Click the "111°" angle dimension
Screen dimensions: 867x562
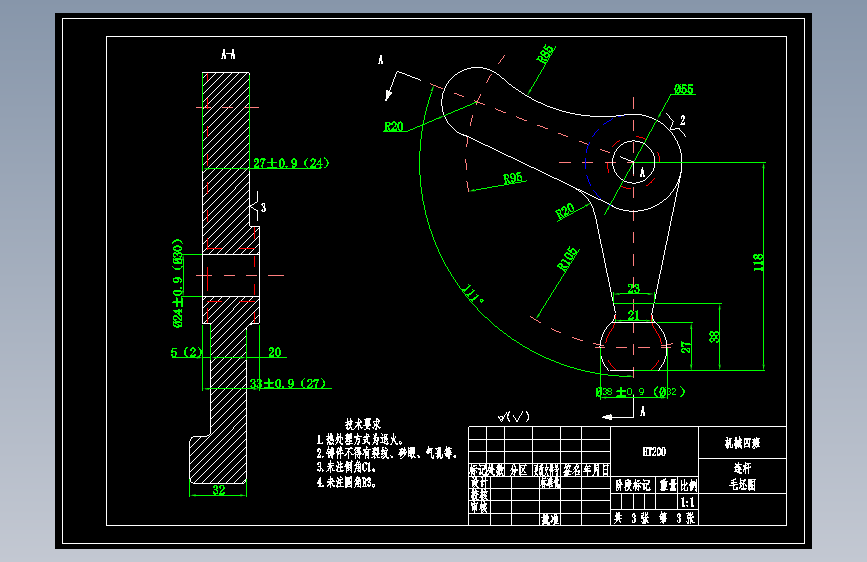click(x=473, y=294)
